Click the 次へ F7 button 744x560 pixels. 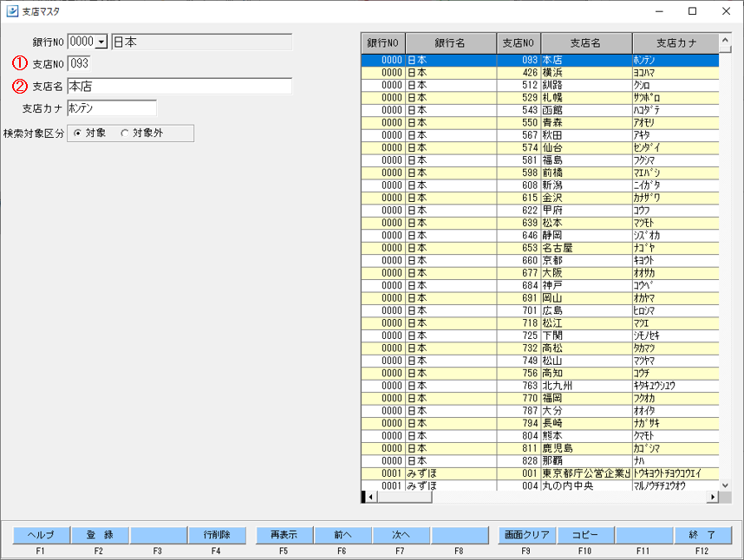[401, 535]
